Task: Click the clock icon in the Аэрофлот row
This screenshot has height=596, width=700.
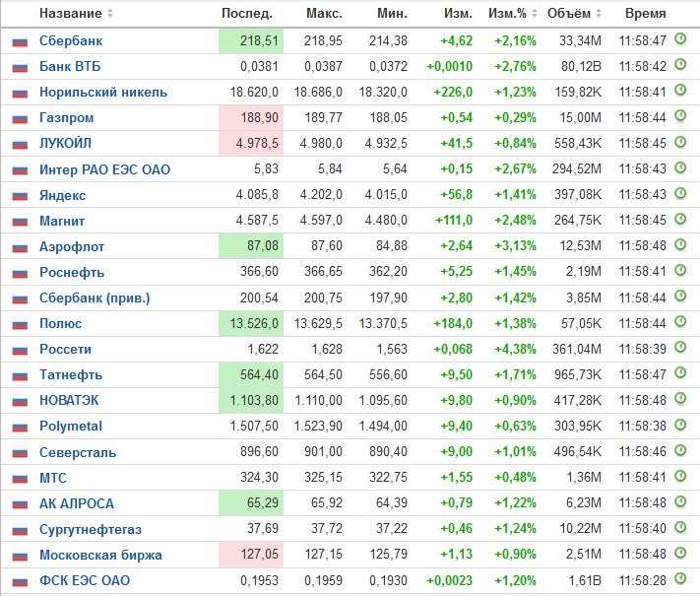Action: click(680, 244)
